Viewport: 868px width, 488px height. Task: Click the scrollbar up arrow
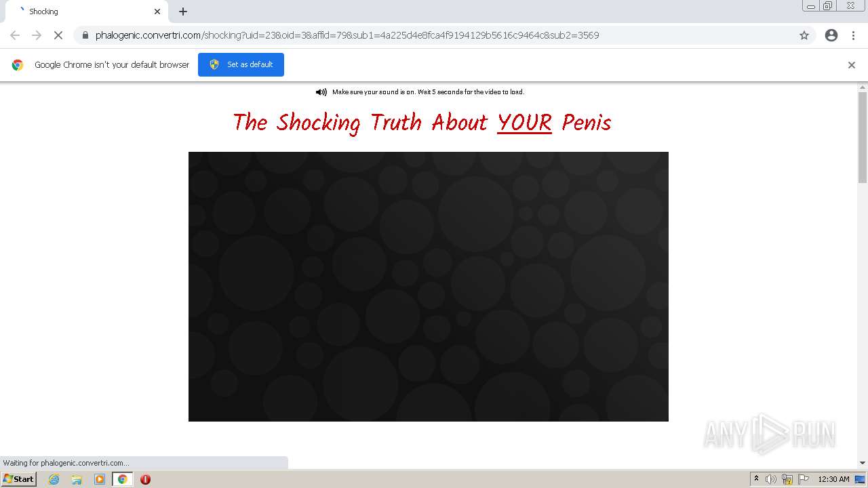(863, 87)
